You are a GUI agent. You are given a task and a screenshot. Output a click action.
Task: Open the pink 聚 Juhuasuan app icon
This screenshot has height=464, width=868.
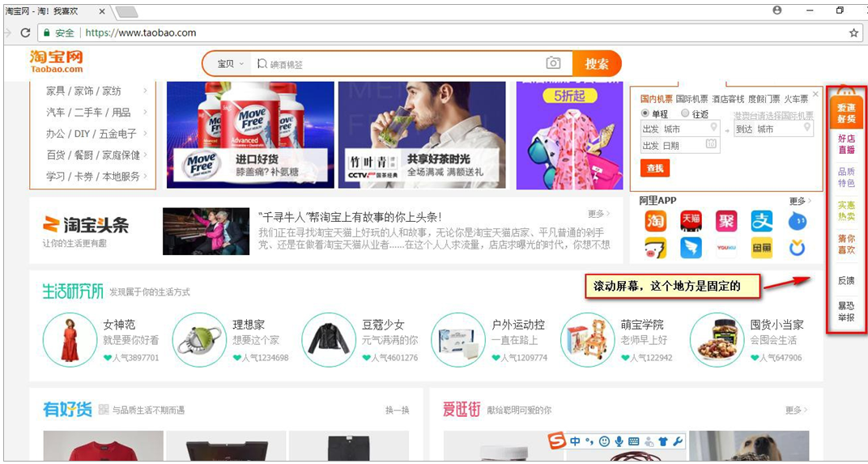point(726,221)
